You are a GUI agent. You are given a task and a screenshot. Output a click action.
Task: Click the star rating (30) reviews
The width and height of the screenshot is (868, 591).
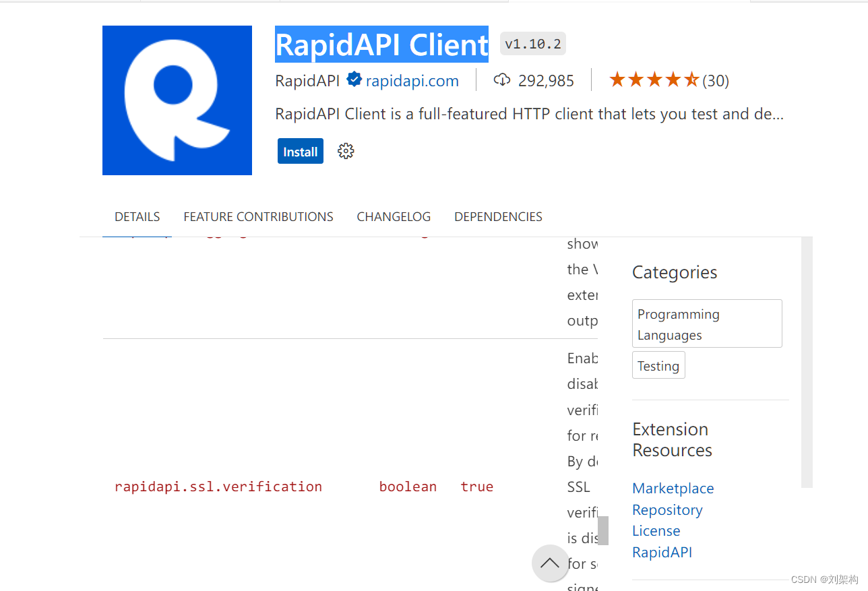[669, 80]
